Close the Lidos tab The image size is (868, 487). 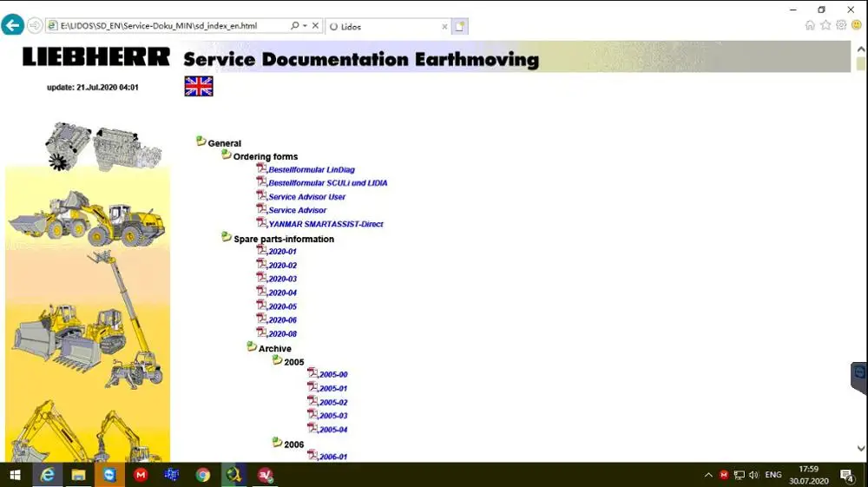(444, 27)
